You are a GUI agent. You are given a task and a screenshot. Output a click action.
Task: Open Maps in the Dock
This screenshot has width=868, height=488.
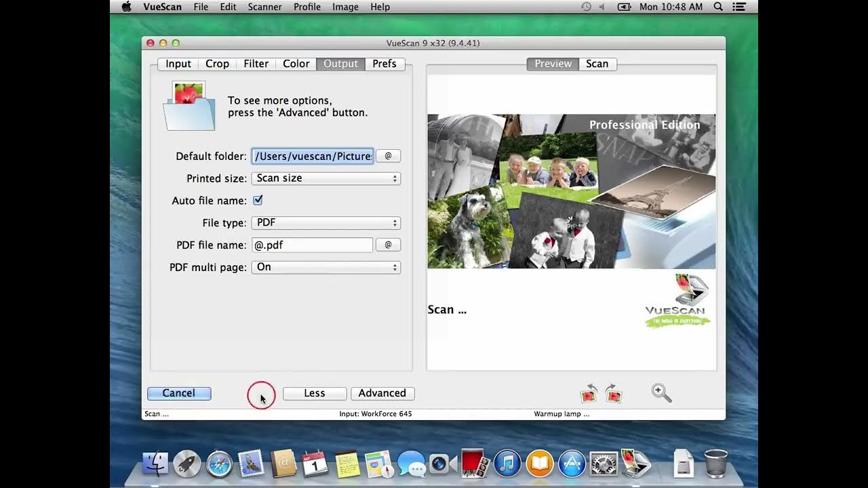click(x=379, y=464)
